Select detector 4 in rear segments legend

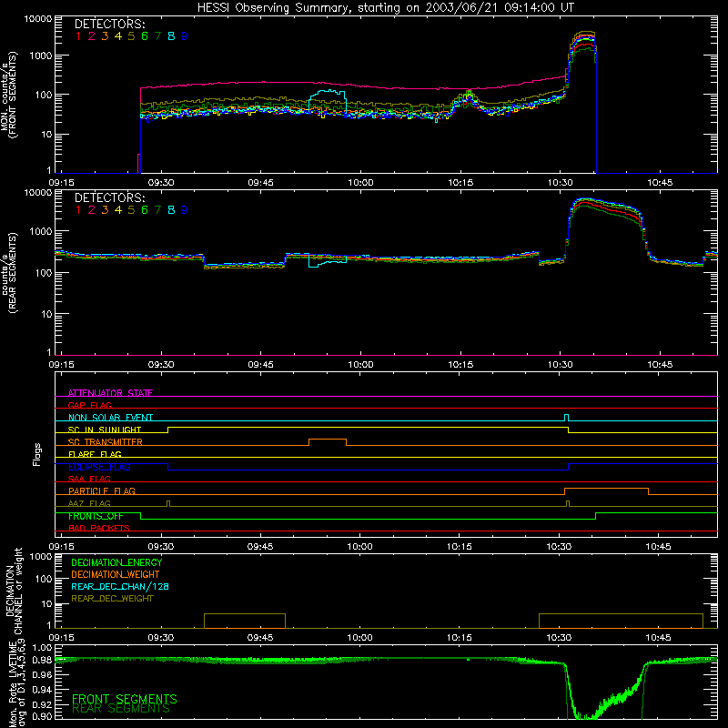[118, 210]
